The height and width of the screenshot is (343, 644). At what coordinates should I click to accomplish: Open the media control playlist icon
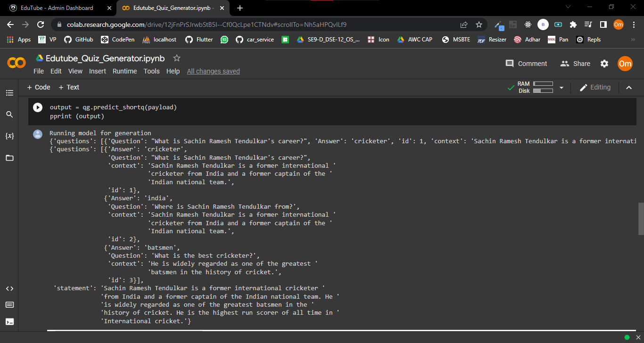588,24
